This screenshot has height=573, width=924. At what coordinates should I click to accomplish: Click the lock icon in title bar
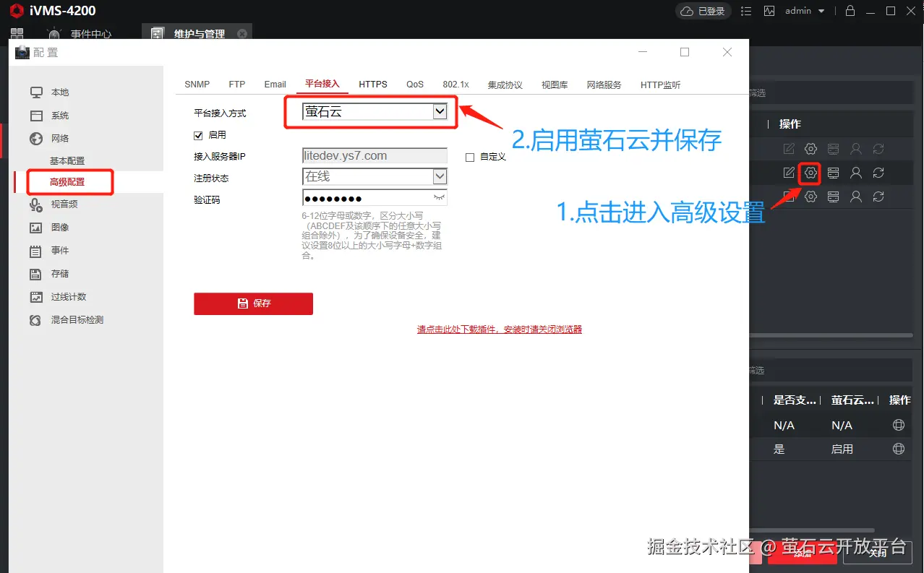click(x=850, y=11)
